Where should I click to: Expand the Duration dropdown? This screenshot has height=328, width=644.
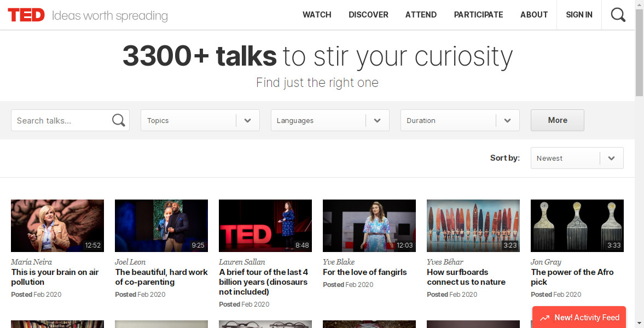460,120
